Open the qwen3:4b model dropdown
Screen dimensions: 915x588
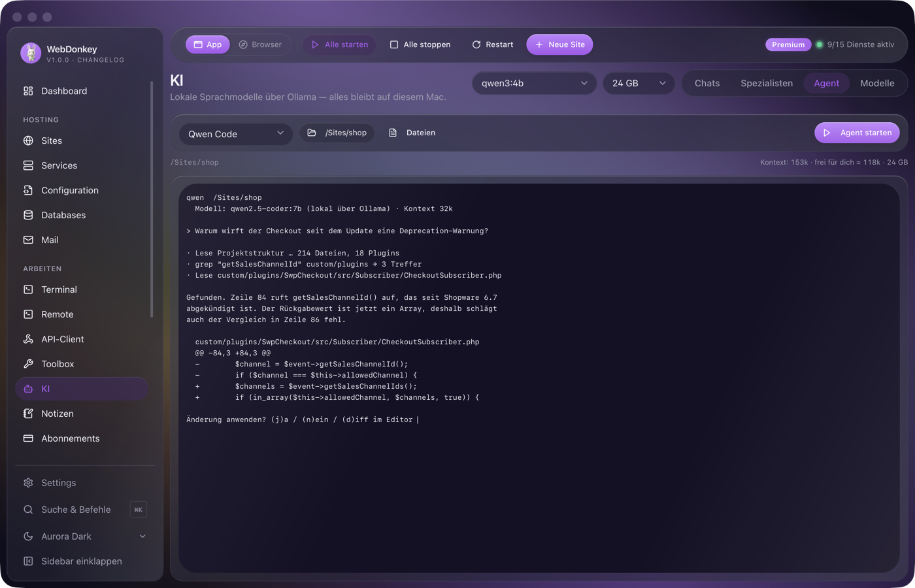pos(534,83)
